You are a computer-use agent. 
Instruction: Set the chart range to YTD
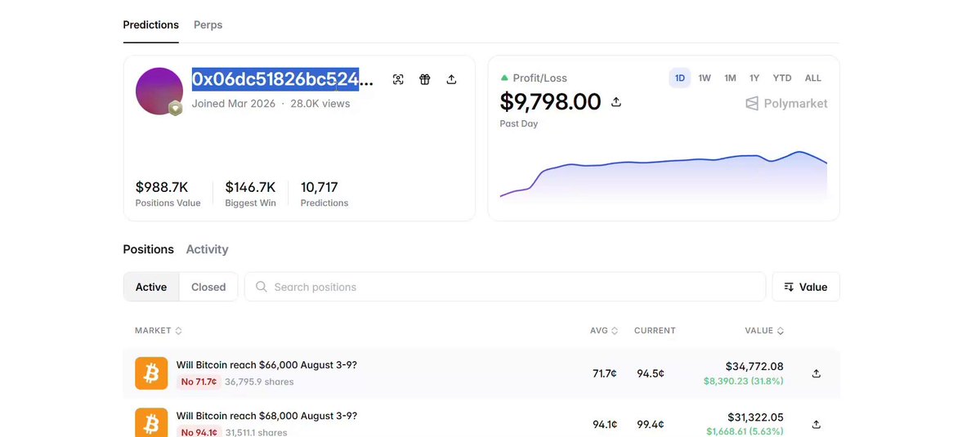tap(782, 78)
